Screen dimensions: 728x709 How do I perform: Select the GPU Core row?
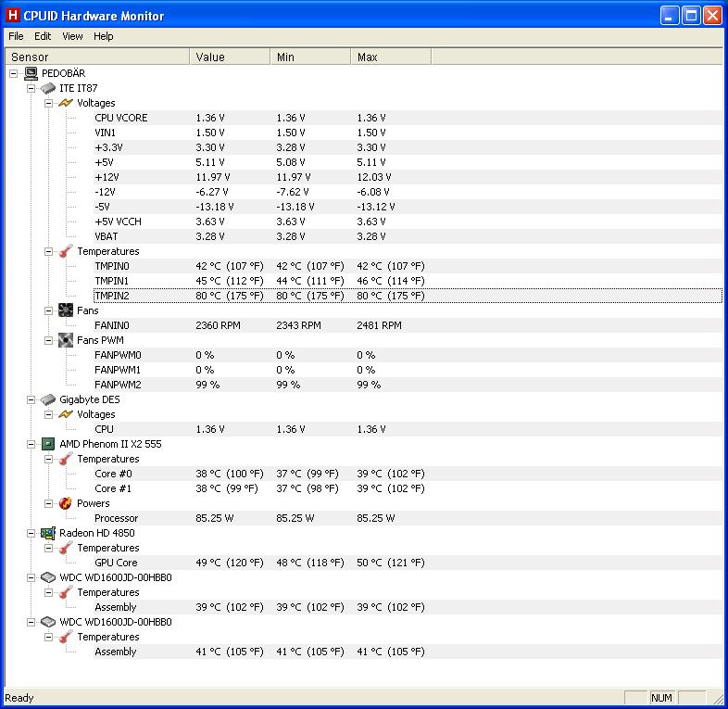tap(408, 563)
